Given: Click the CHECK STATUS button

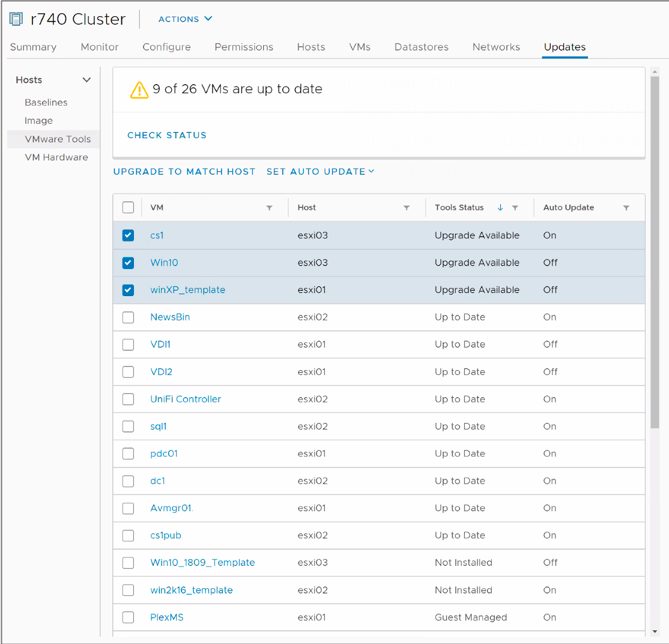Looking at the screenshot, I should (167, 135).
